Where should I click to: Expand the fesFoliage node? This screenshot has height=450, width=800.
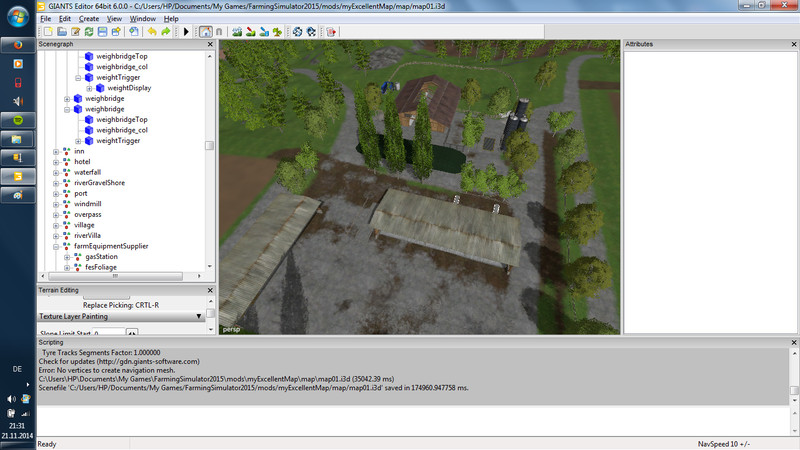(67, 267)
